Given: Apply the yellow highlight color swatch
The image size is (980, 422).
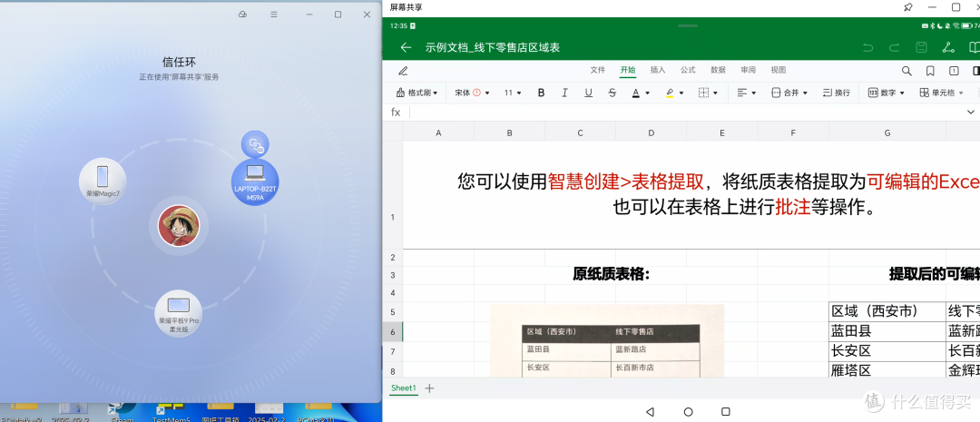Looking at the screenshot, I should point(670,93).
